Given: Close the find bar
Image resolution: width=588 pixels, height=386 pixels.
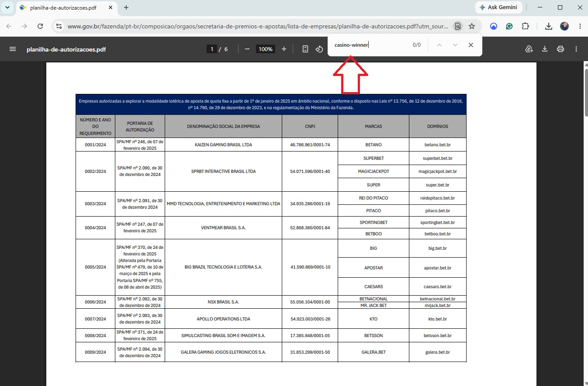Looking at the screenshot, I should pyautogui.click(x=471, y=45).
